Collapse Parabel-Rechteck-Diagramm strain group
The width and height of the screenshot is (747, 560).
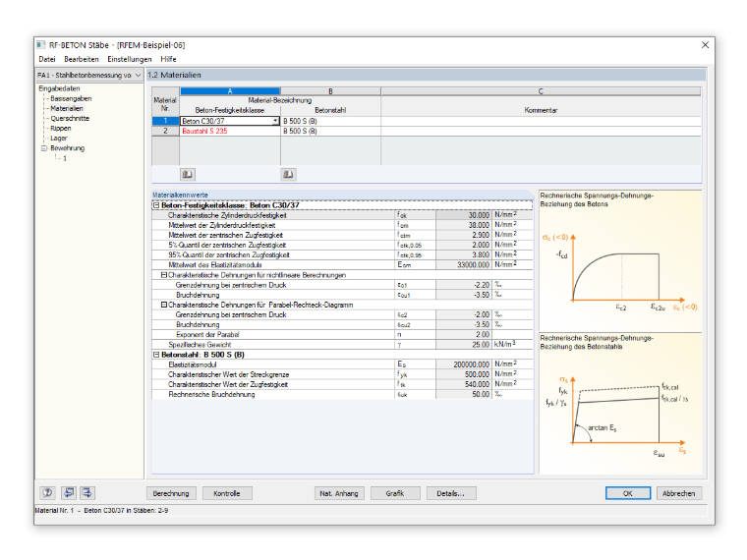(163, 305)
